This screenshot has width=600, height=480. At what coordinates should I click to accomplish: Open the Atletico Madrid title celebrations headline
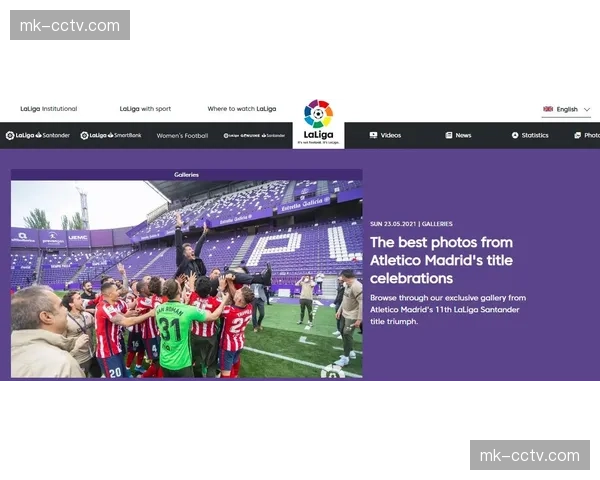click(442, 260)
